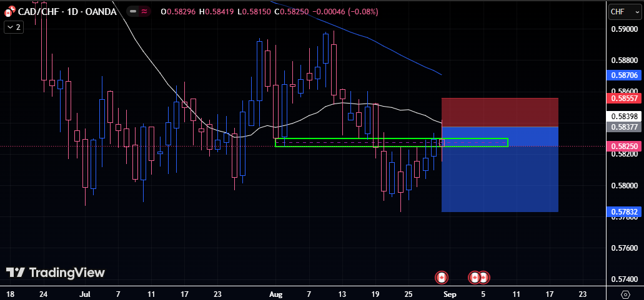
Task: Click the 13 date label on time axis
Action: 342,294
